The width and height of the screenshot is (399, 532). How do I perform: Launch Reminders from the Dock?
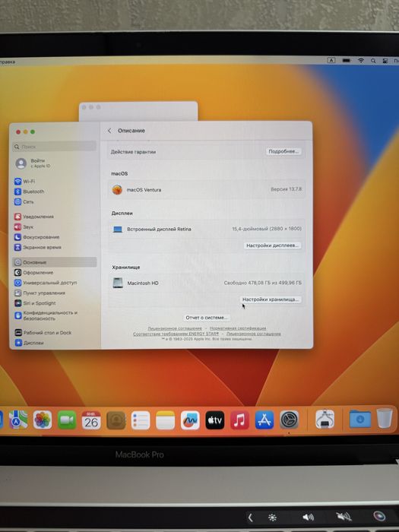(141, 420)
